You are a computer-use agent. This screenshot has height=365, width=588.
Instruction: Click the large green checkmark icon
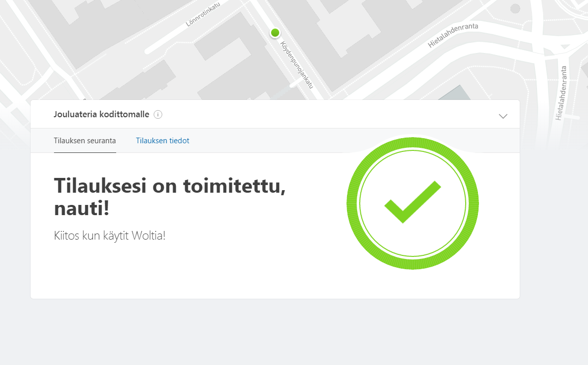click(412, 201)
